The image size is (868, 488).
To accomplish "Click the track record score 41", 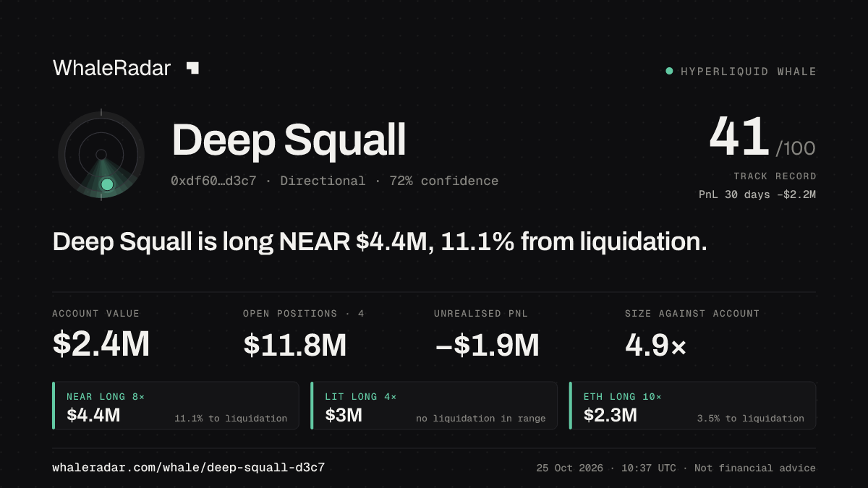I will point(739,137).
